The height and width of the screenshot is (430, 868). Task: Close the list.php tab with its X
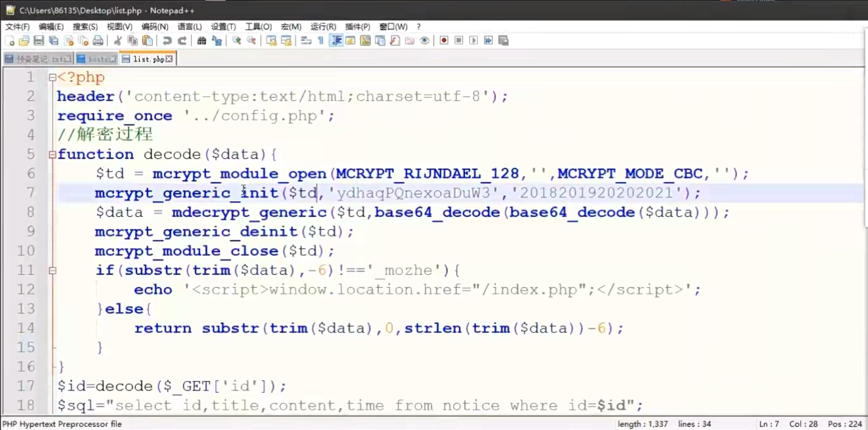click(169, 59)
